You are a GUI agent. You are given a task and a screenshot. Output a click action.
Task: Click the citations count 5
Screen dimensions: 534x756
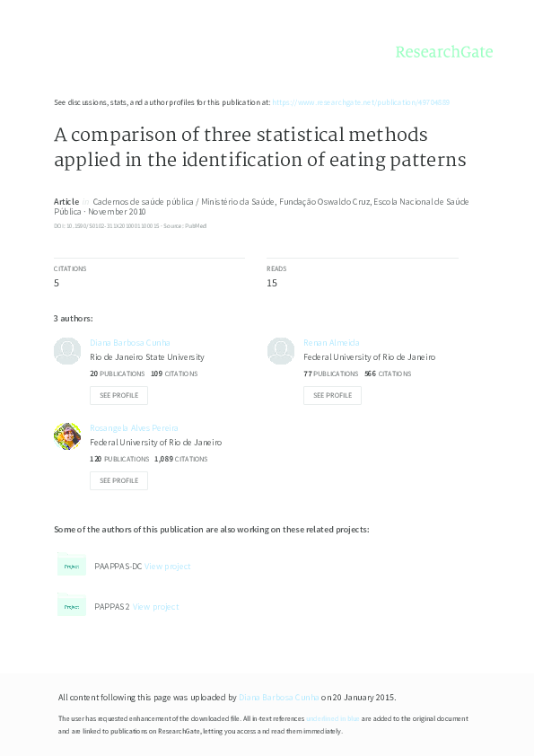(x=57, y=283)
